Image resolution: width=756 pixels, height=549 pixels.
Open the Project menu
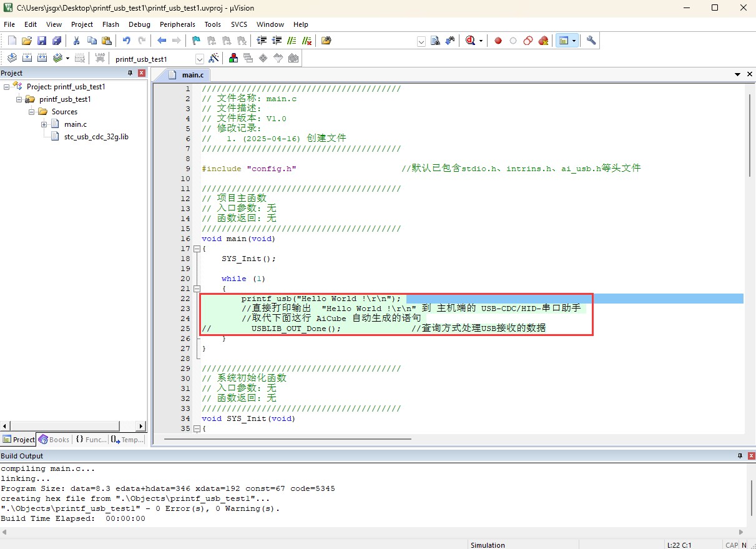(x=82, y=24)
